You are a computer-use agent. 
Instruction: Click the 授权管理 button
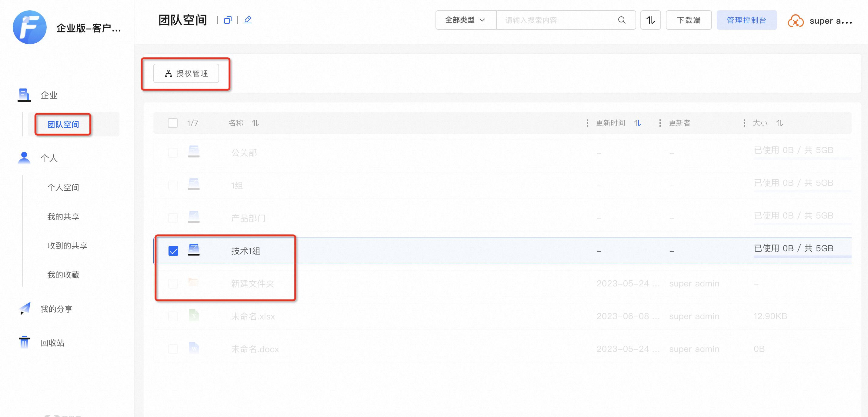click(x=186, y=73)
